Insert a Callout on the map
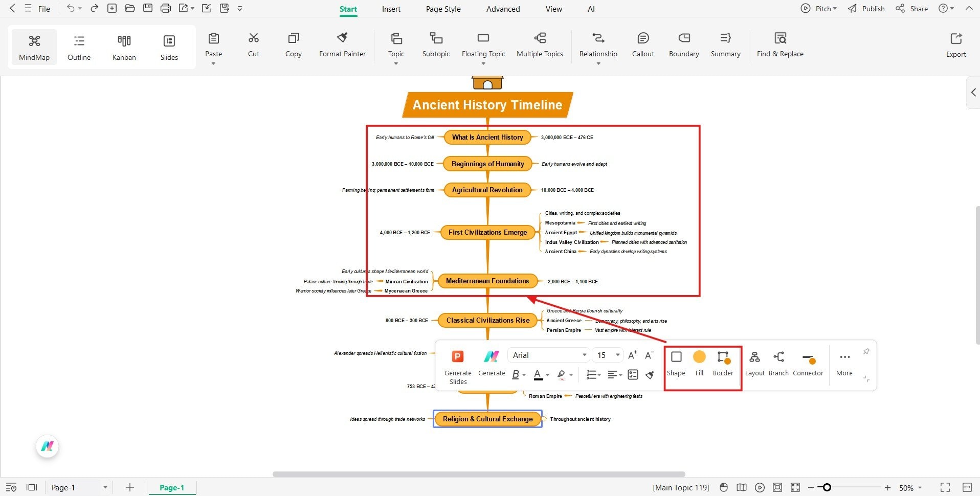The height and width of the screenshot is (496, 980). click(642, 45)
